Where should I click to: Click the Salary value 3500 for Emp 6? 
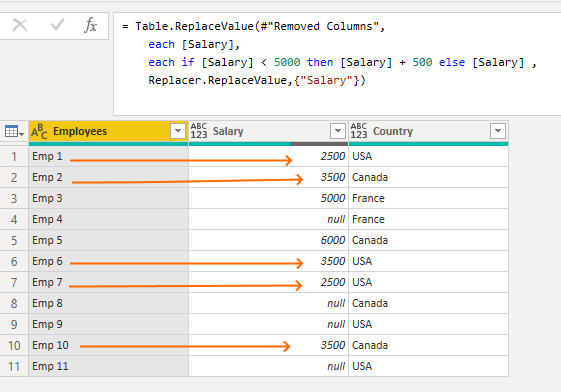tap(268, 261)
